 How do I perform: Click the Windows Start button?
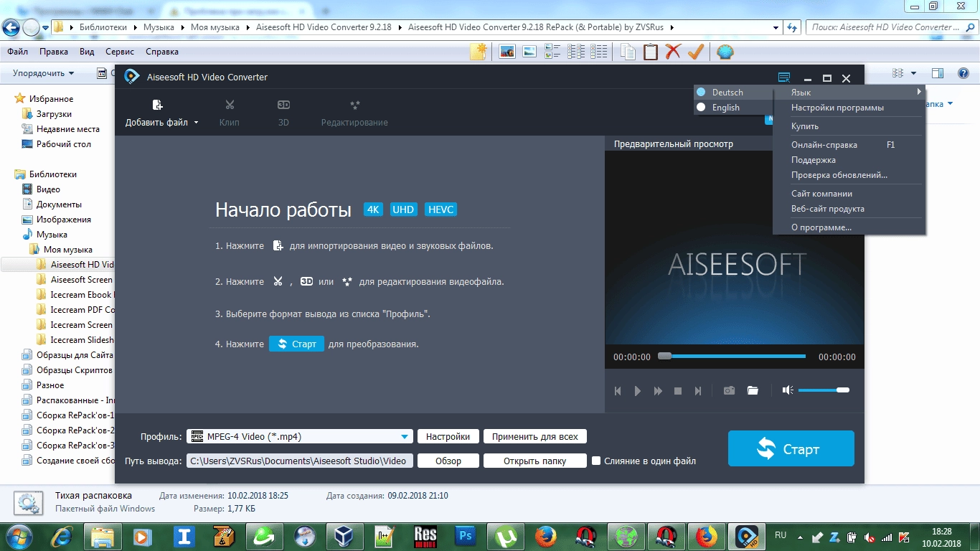coord(19,536)
